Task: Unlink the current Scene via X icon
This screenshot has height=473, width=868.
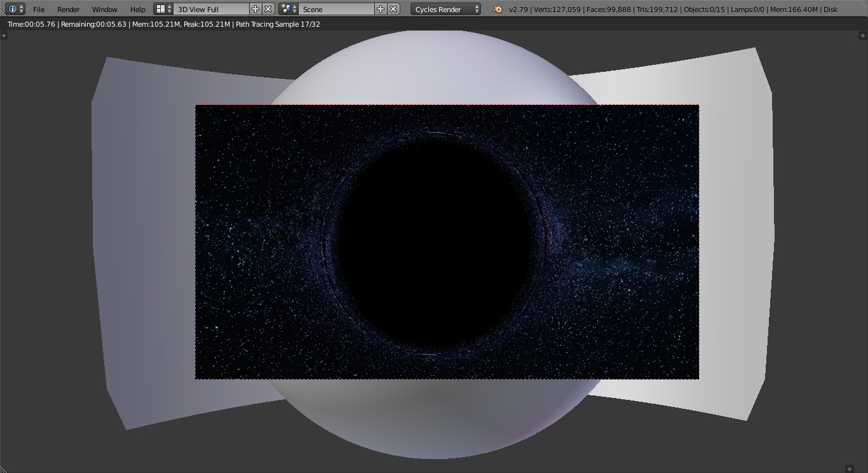Action: (393, 10)
